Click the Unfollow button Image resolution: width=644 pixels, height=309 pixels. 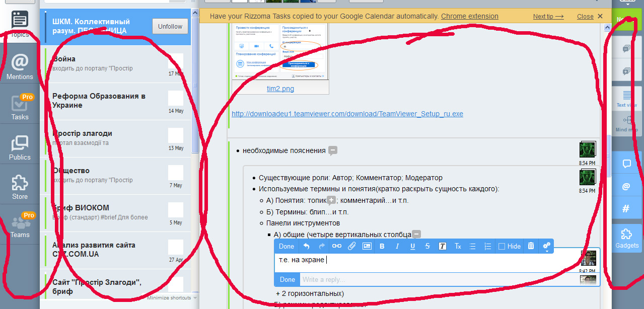coord(170,26)
